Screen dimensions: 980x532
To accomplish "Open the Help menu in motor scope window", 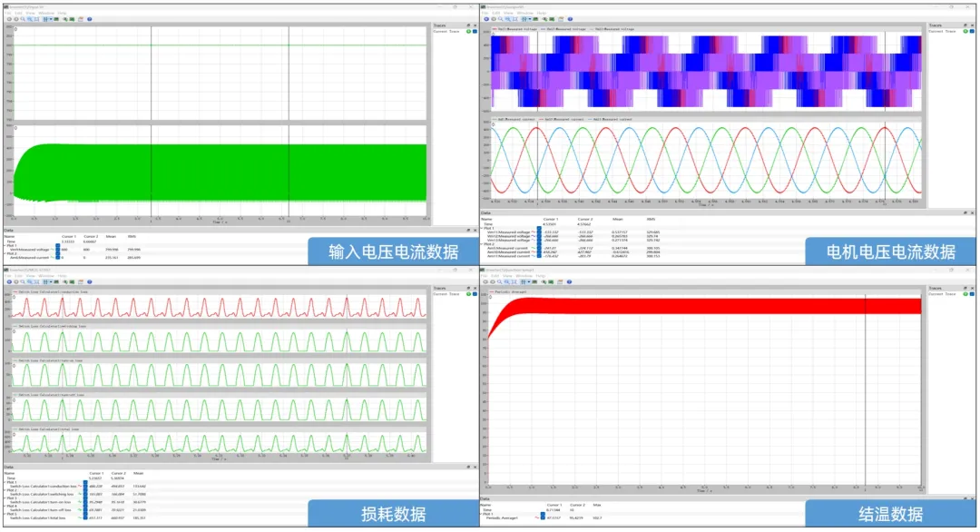I will pos(541,13).
